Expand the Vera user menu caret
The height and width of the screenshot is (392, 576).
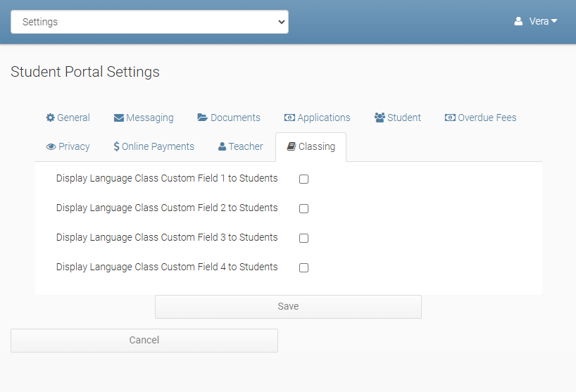click(x=554, y=21)
